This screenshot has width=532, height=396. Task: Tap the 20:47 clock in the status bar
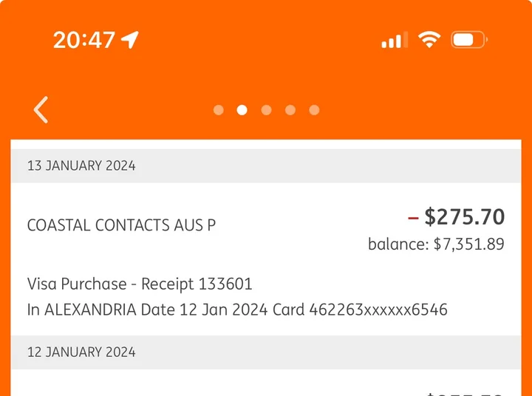tap(84, 40)
